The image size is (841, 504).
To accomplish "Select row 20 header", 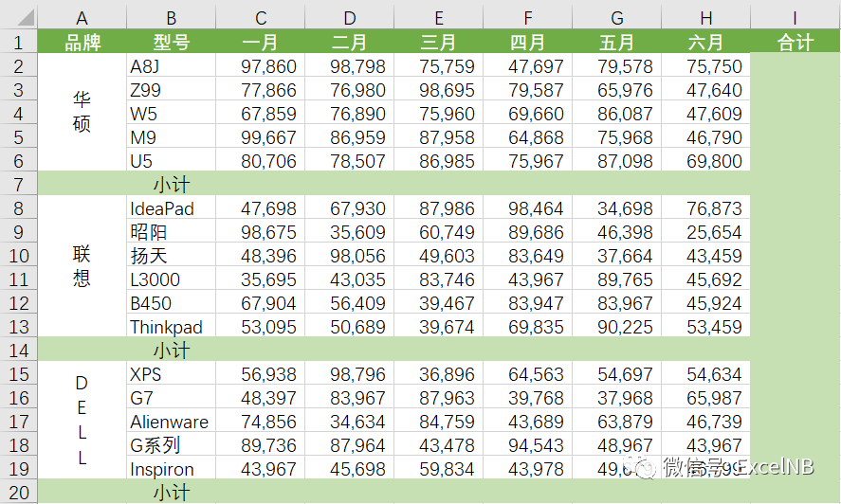I will pos(19,492).
